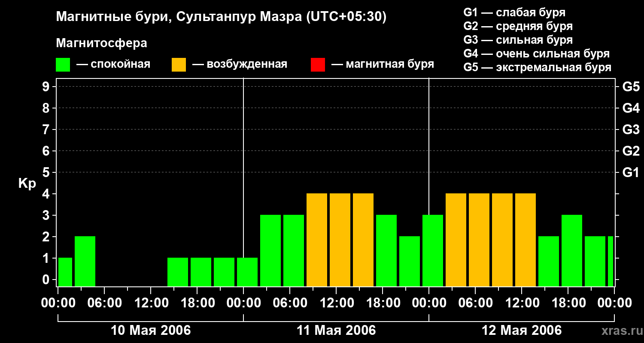Click the green 'спокойная' legend swatch
This screenshot has height=343, width=644.
coord(63,65)
